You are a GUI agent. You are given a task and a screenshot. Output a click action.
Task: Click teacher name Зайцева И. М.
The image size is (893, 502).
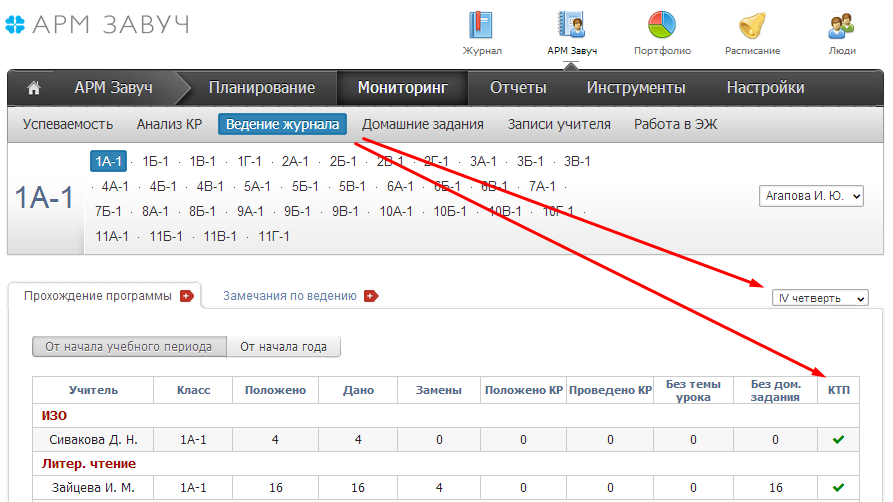click(x=93, y=487)
